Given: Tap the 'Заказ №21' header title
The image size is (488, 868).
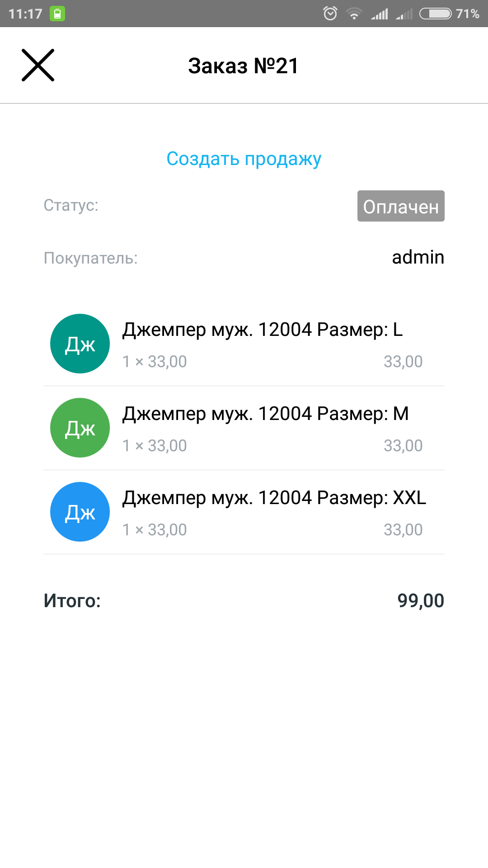Looking at the screenshot, I should pyautogui.click(x=244, y=66).
